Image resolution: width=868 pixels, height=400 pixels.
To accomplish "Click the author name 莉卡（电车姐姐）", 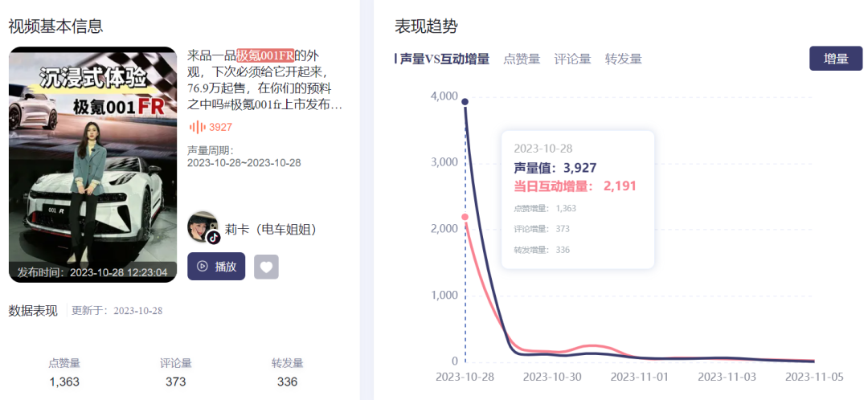I will [272, 229].
